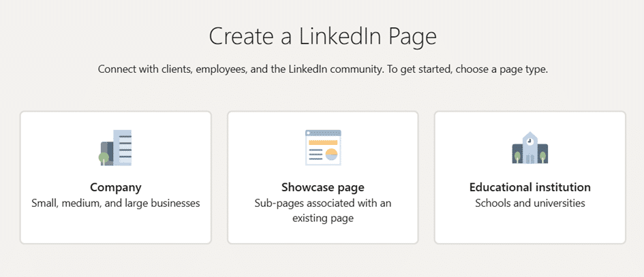Image resolution: width=644 pixels, height=277 pixels.
Task: Click the Showcase page browser window icon
Action: pos(323,148)
